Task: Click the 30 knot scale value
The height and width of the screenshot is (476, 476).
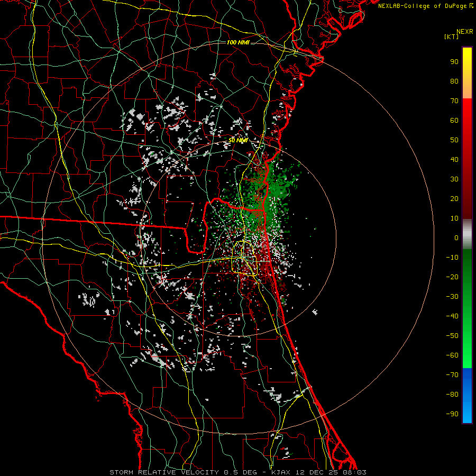Action: pos(454,179)
